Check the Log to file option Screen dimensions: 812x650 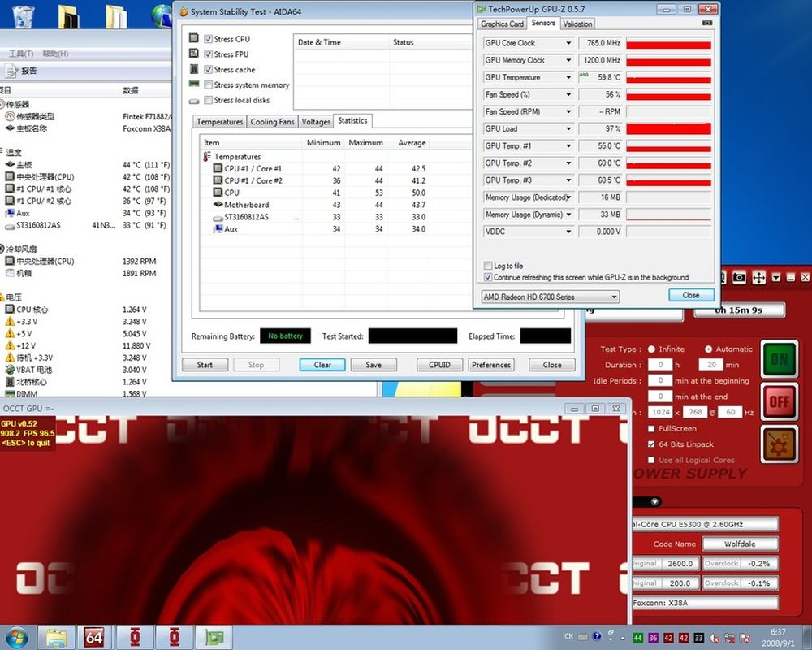pos(487,266)
